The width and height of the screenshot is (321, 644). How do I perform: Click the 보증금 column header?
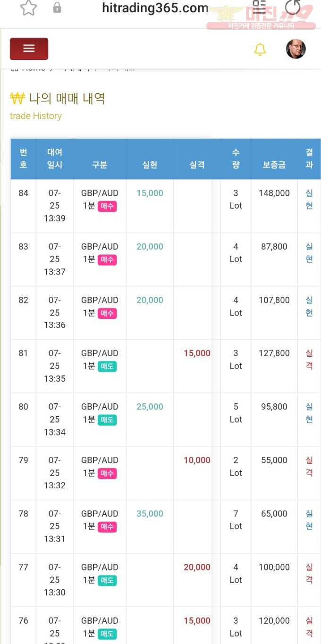point(274,165)
